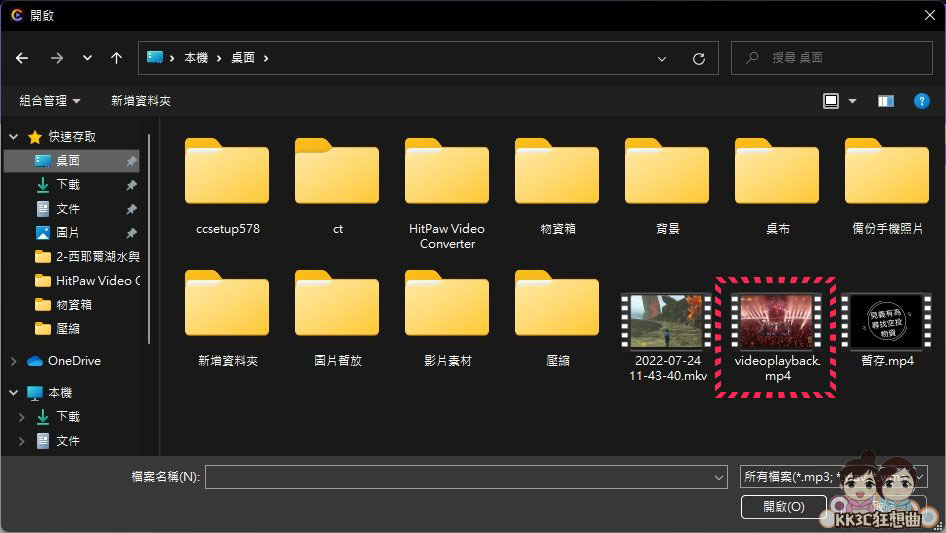Select the 備份手機照片 folder
946x533 pixels.
coord(887,187)
